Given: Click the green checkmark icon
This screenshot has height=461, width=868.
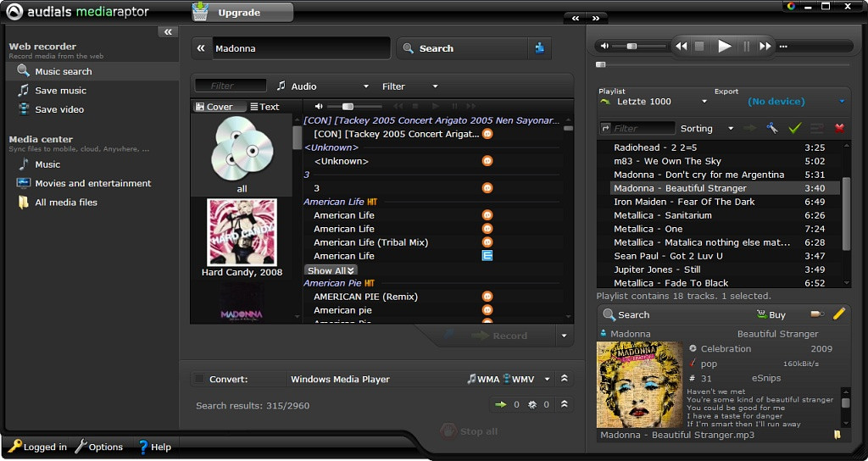Looking at the screenshot, I should (x=795, y=129).
